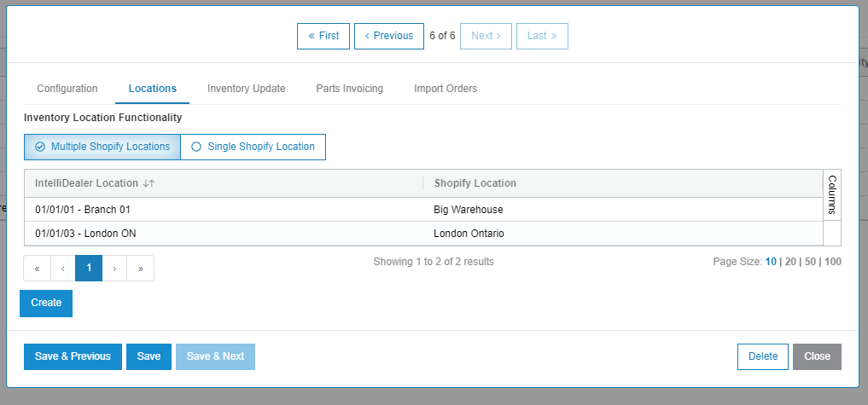Expand the Columns side panel
This screenshot has height=405, width=868.
pyautogui.click(x=832, y=194)
